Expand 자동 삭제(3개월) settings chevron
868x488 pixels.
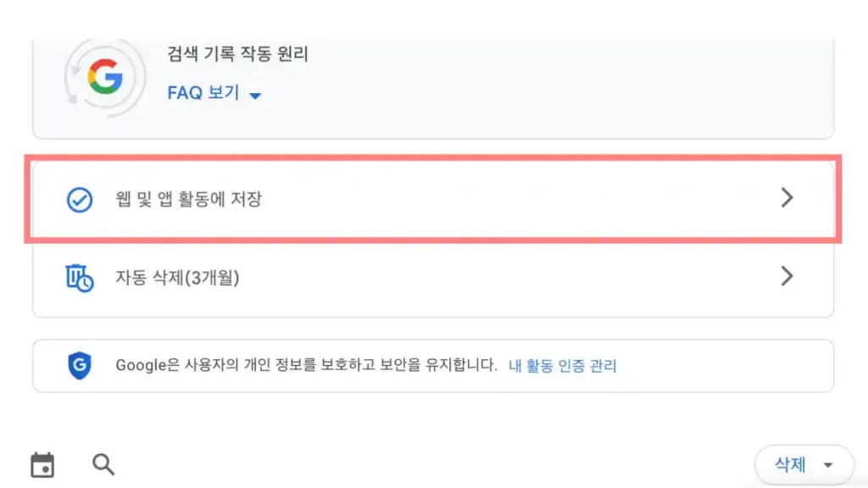point(787,275)
